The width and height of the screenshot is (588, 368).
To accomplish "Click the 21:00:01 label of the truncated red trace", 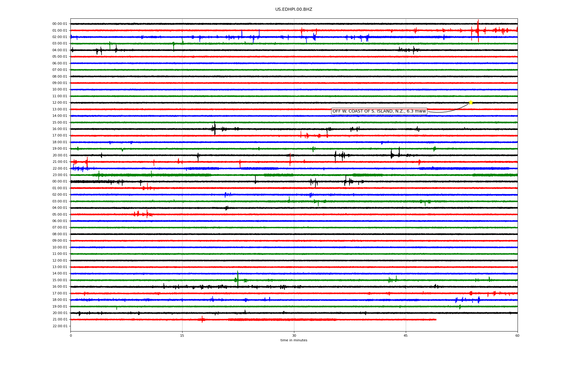I will pos(60,320).
